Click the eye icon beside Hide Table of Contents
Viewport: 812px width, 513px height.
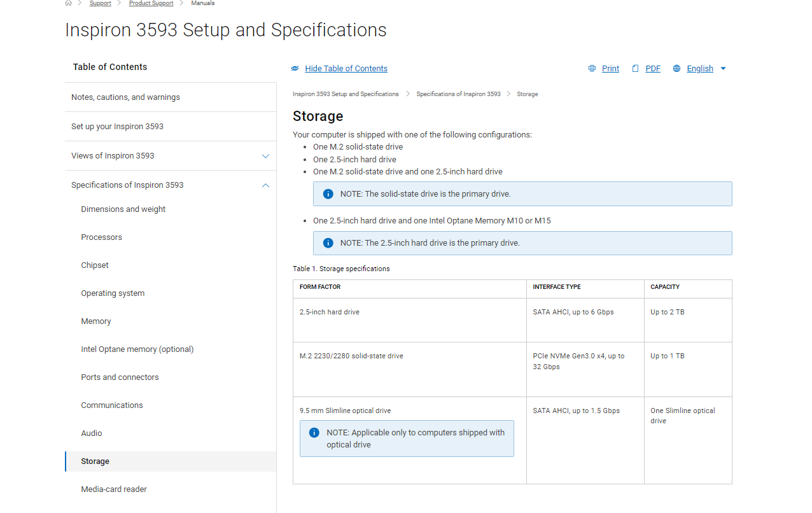pyautogui.click(x=295, y=69)
